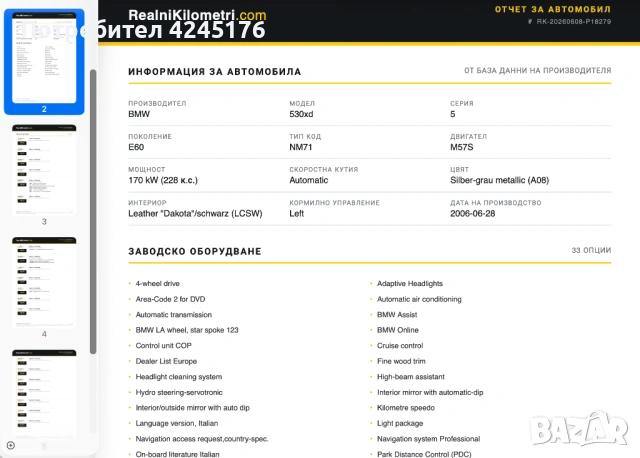Click 'Navigation access request,country-spec.'
Image resolution: width=640 pixels, height=458 pixels.
[x=202, y=439]
